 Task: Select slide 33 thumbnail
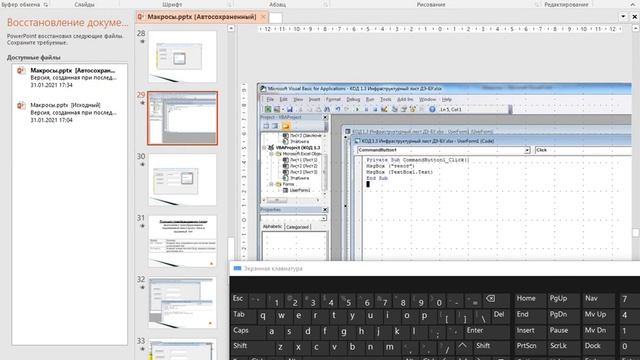[x=182, y=349]
